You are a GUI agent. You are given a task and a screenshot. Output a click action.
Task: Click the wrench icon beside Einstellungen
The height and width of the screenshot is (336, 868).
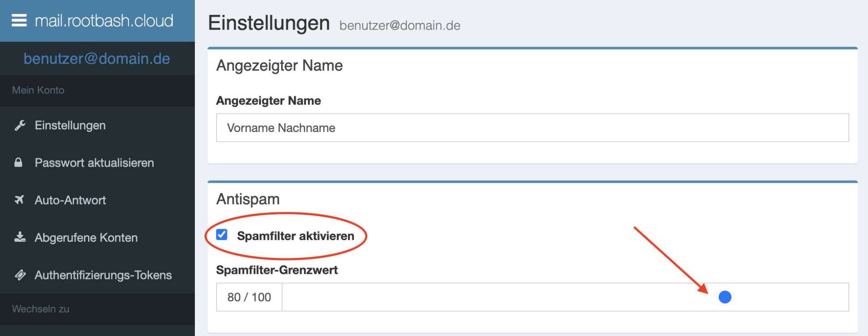20,125
